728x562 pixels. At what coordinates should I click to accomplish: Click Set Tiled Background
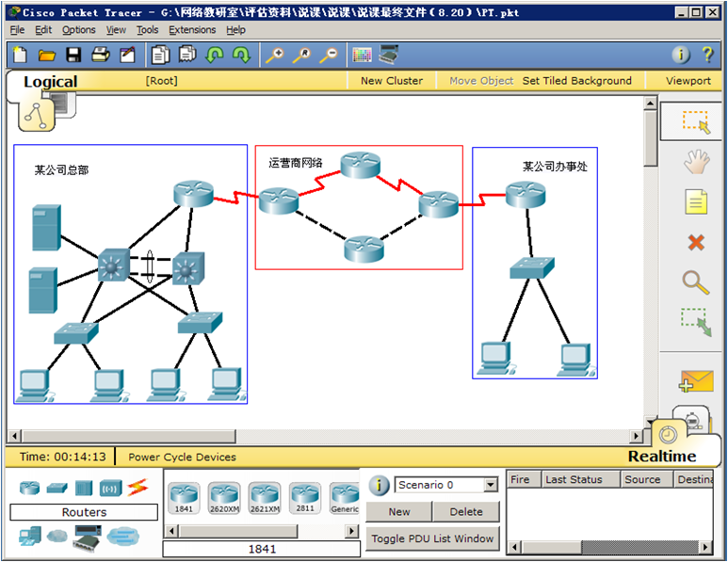tap(576, 81)
